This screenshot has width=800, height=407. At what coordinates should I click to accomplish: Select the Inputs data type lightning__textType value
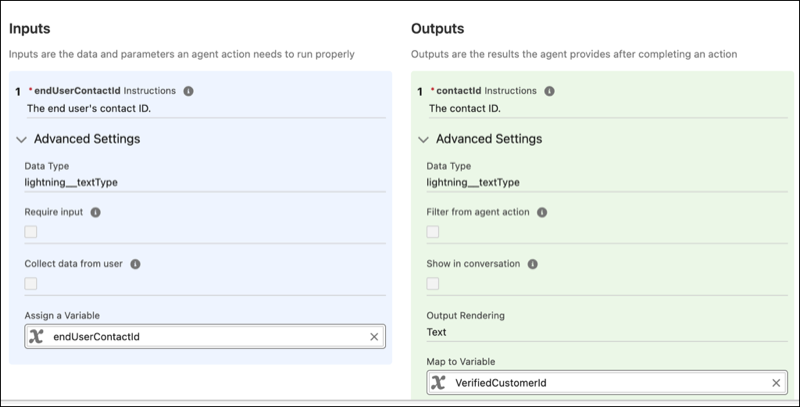click(x=71, y=183)
